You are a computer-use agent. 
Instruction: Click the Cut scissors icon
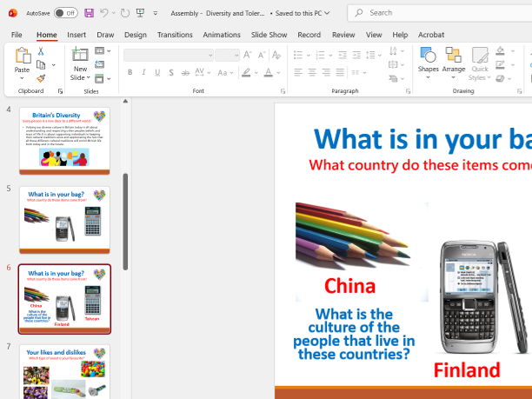(41, 51)
